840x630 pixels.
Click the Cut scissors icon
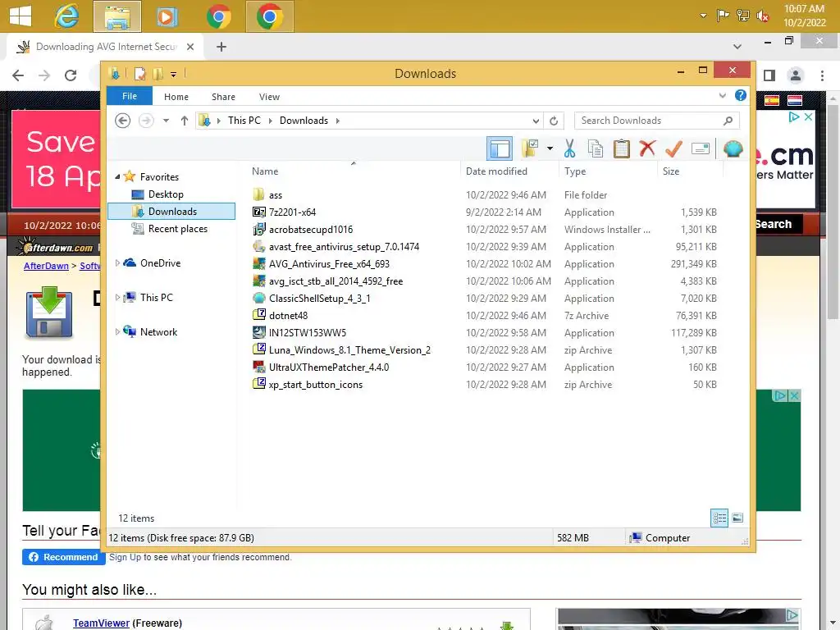(x=569, y=148)
